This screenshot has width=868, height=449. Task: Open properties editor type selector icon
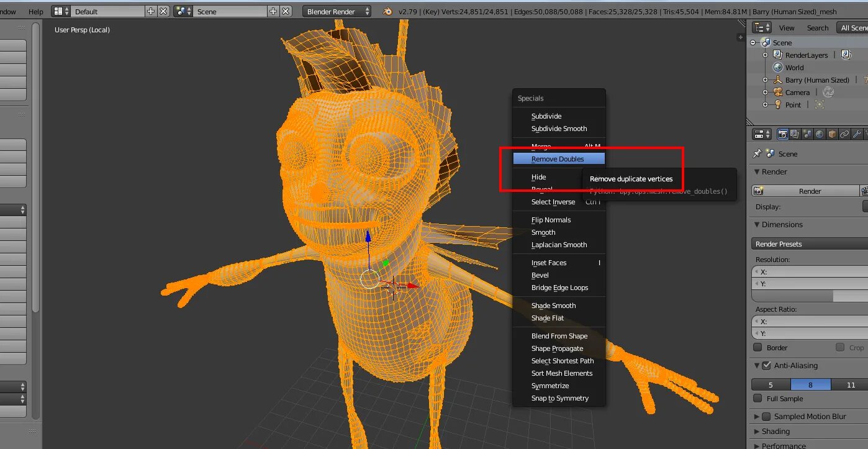[762, 134]
